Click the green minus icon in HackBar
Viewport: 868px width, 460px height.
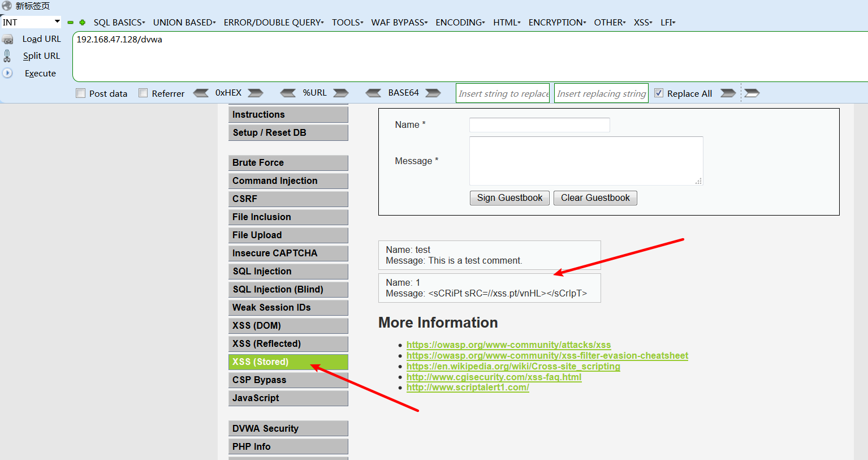click(71, 23)
